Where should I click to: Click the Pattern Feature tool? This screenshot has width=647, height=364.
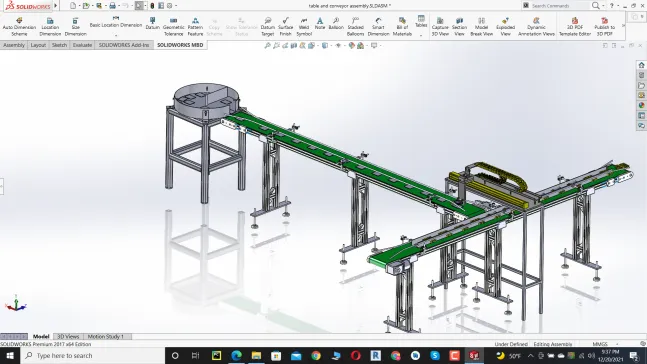(195, 27)
